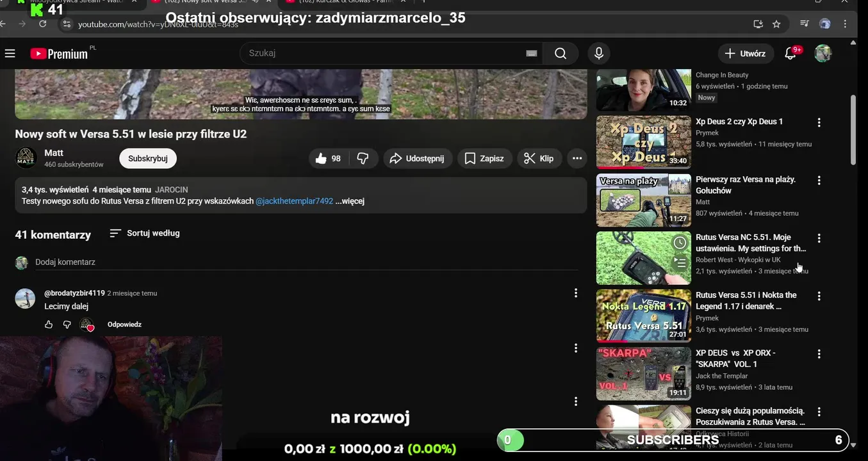Screen dimensions: 868x461
Task: Open options for Pierwszy raz Versa na plaży
Action: pos(819,181)
